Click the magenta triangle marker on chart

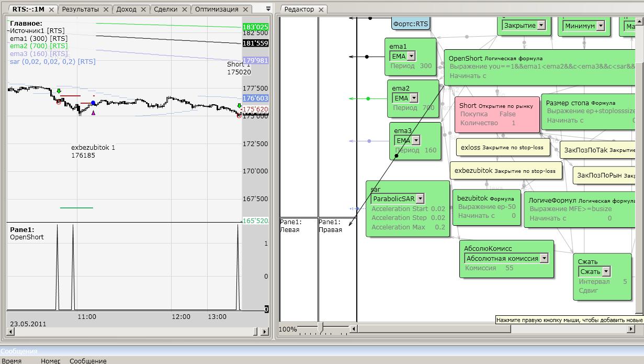[x=93, y=112]
